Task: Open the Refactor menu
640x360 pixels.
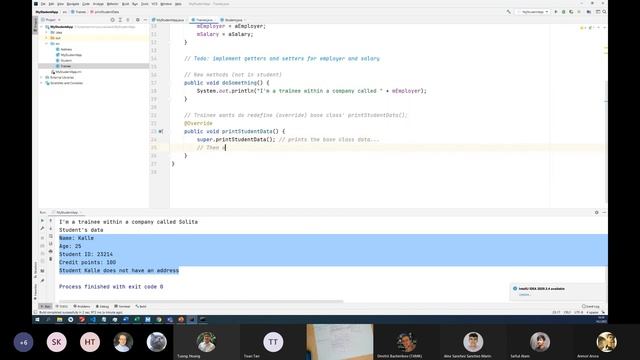Action: pyautogui.click(x=112, y=4)
